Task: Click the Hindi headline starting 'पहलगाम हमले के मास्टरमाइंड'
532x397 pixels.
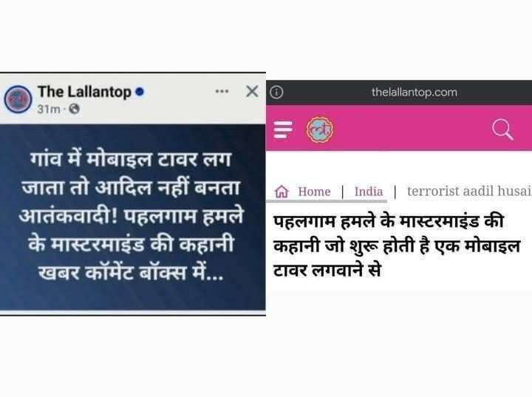Action: point(396,245)
